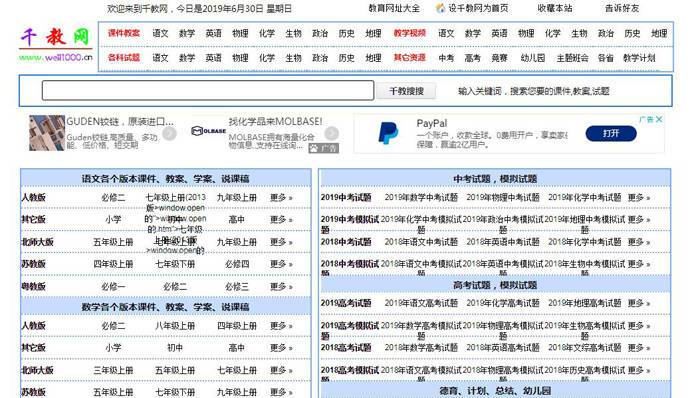The image size is (690, 398).
Task: Select the red 各科试题 menu heading
Action: click(124, 58)
